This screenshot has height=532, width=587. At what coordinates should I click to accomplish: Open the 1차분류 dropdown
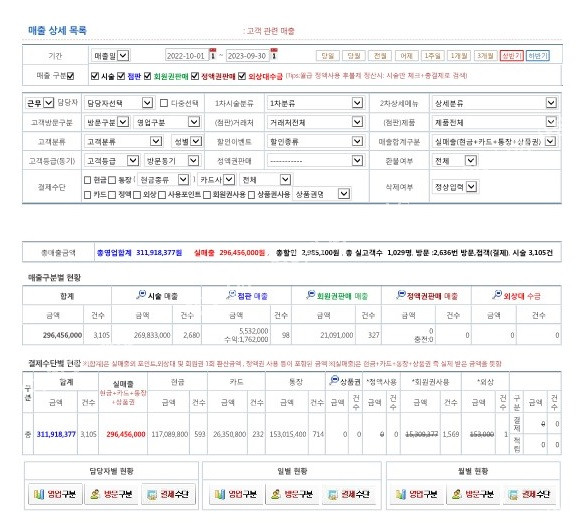[x=315, y=103]
